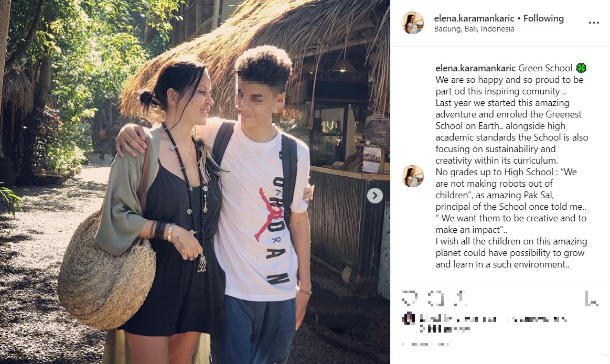Open elena.karamankaric profile from header username
The image size is (610, 364).
tap(474, 18)
